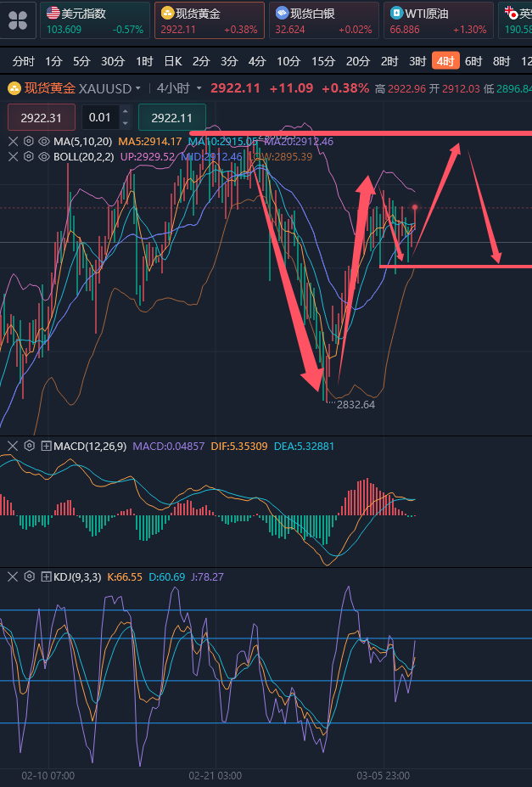
Task: Expand the MACD panel with plus icon
Action: click(46, 446)
